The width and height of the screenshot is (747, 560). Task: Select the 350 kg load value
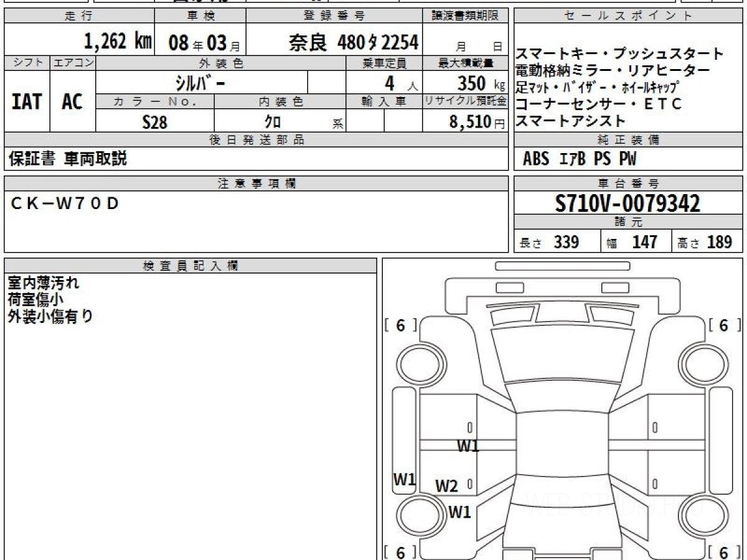pyautogui.click(x=481, y=83)
